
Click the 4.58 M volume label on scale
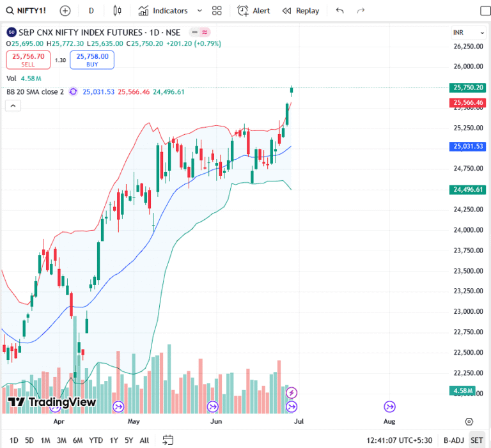pyautogui.click(x=462, y=390)
